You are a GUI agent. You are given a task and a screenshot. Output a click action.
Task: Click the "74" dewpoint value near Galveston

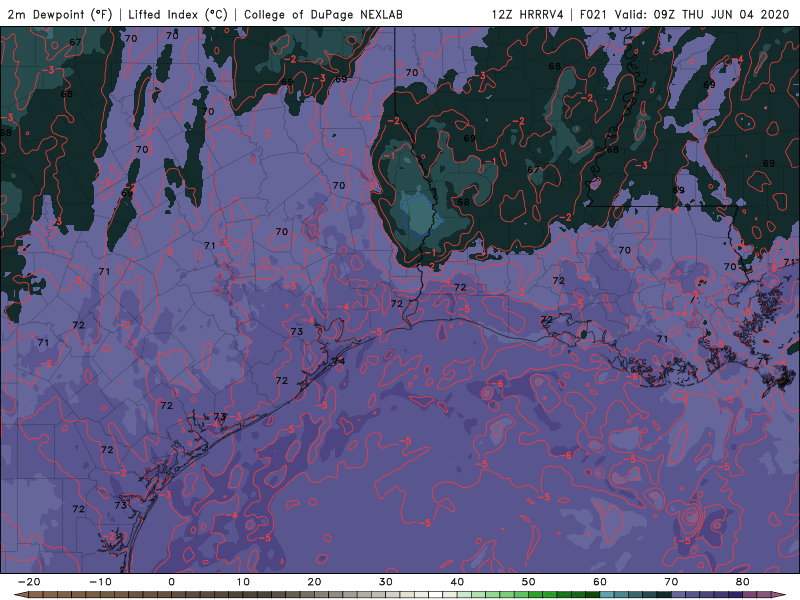[339, 361]
